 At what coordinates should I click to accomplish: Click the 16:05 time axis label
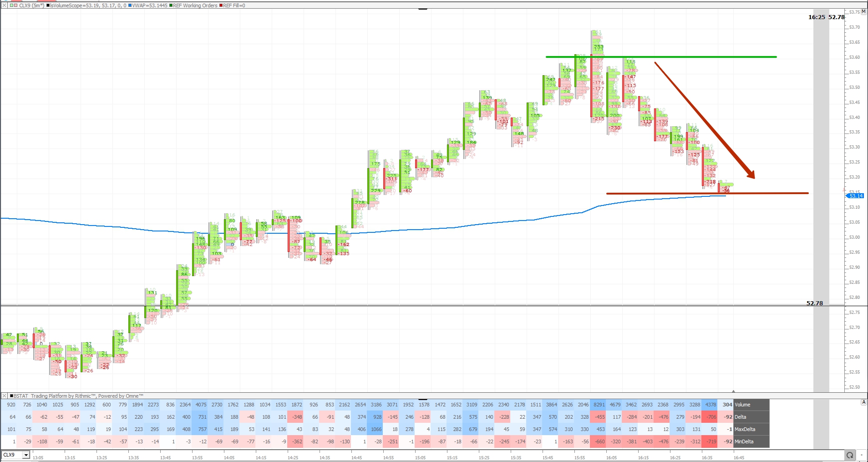(611, 458)
